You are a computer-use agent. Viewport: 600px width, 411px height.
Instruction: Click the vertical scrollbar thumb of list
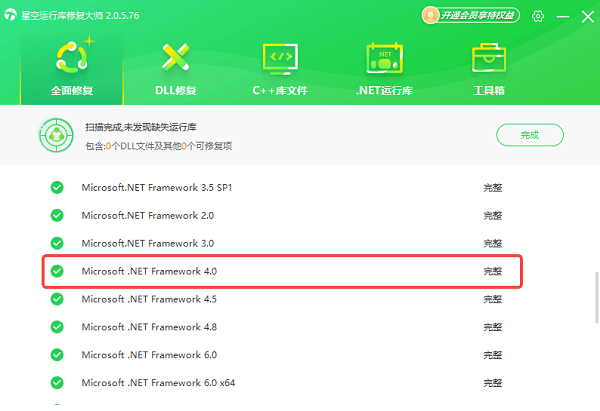[x=597, y=298]
